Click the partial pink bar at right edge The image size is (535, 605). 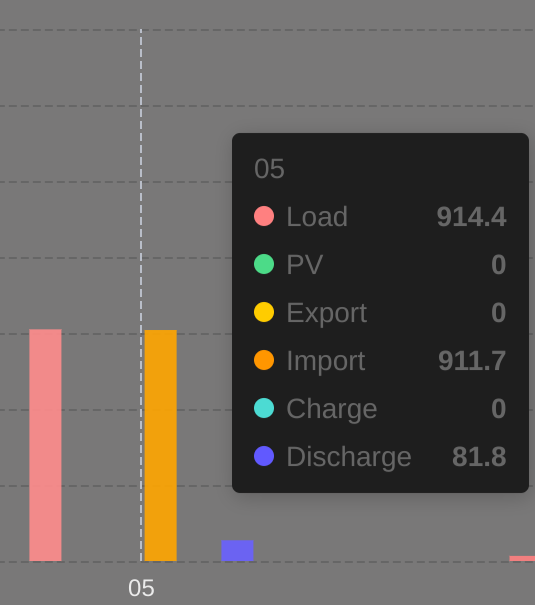click(x=522, y=558)
